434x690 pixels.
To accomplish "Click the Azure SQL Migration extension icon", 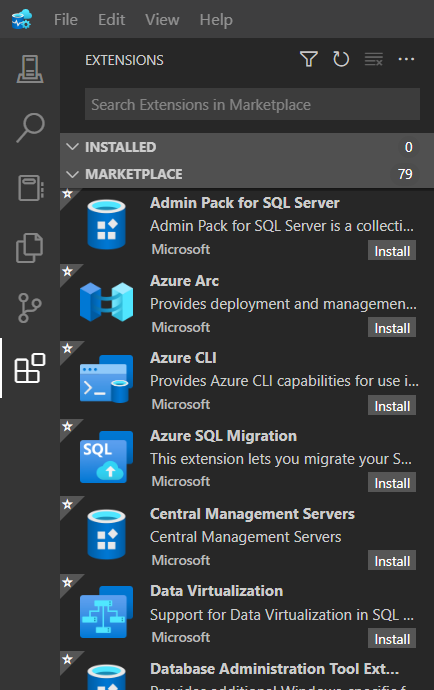I will coord(106,457).
